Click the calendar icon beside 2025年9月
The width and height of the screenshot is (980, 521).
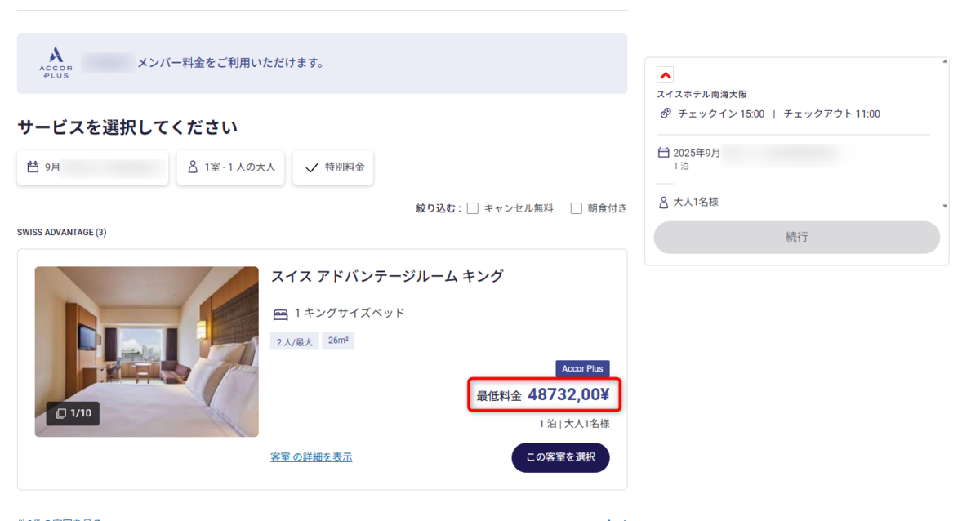663,153
